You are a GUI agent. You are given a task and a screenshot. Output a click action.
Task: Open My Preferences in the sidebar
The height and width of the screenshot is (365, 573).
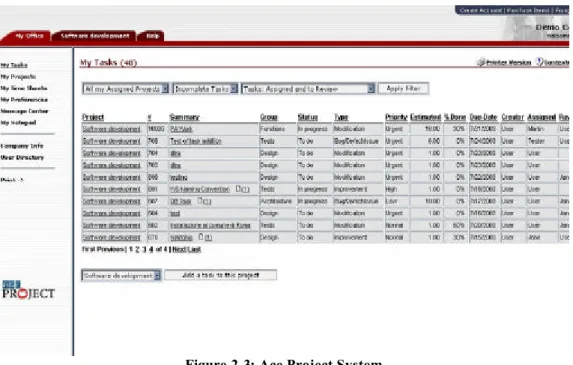(x=24, y=100)
